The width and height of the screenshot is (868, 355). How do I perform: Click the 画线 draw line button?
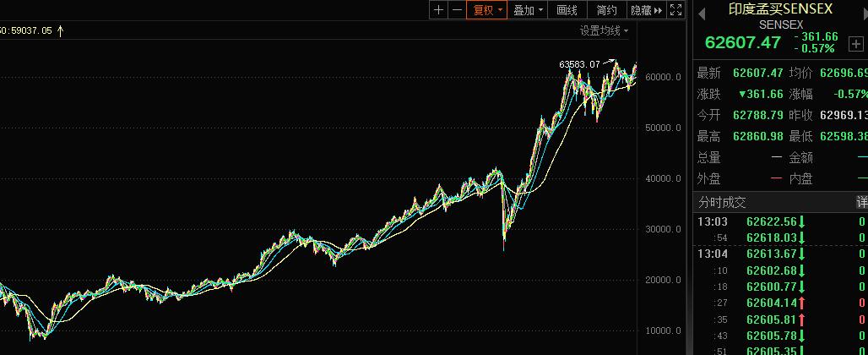567,10
